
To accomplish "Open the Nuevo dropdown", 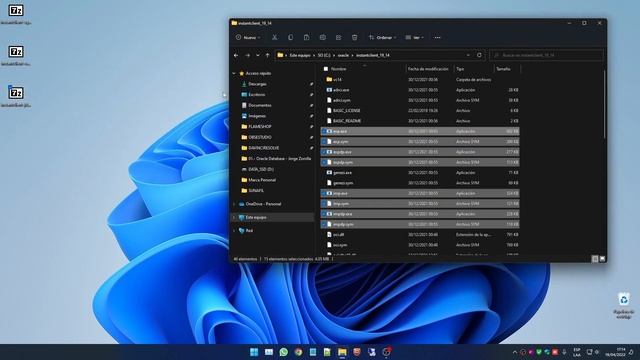I will 248,37.
